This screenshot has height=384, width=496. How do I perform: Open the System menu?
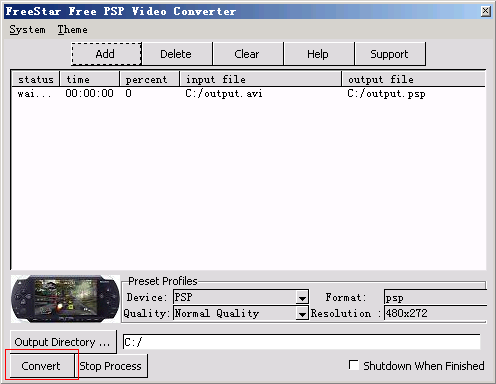[x=27, y=30]
